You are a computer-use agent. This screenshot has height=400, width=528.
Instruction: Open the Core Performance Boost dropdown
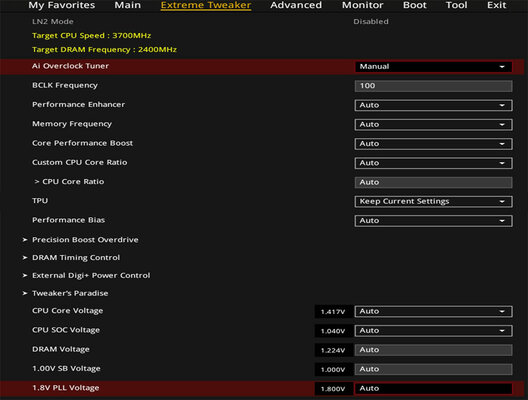[433, 144]
